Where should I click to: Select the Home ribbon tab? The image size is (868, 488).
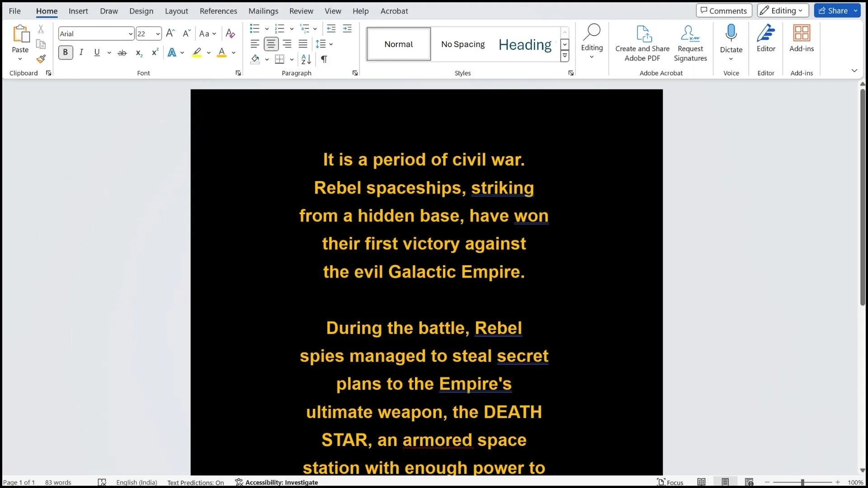47,11
